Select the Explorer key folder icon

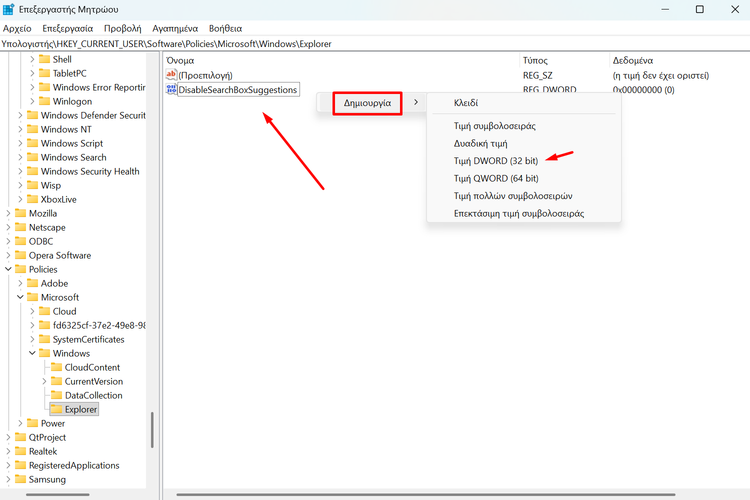tap(56, 409)
